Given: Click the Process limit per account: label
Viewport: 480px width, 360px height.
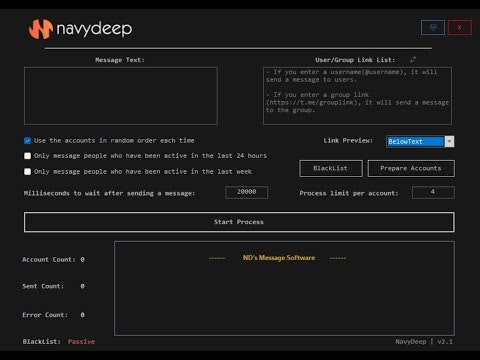Looking at the screenshot, I should [349, 193].
